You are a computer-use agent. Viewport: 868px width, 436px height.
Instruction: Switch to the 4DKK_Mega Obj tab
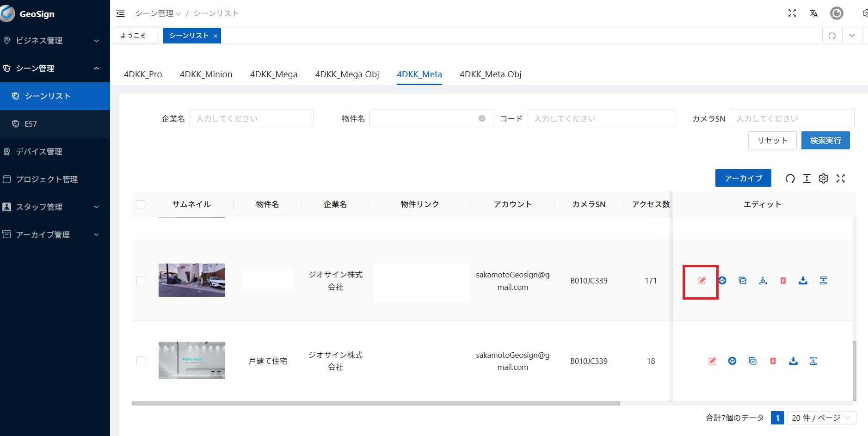[347, 74]
